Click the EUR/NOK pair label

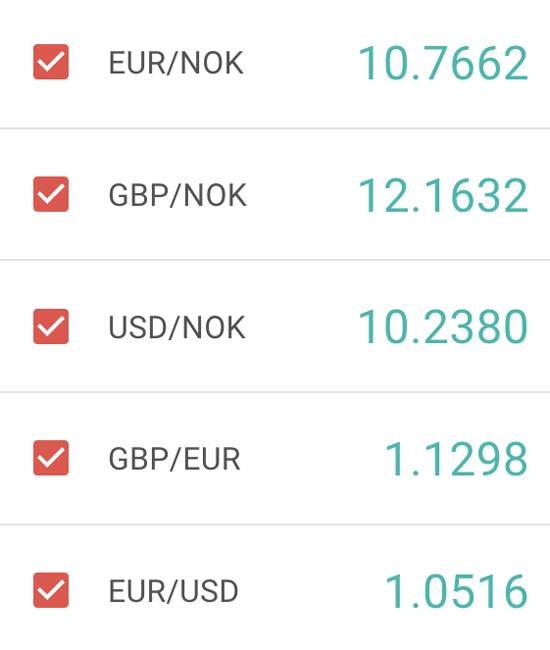coord(176,63)
